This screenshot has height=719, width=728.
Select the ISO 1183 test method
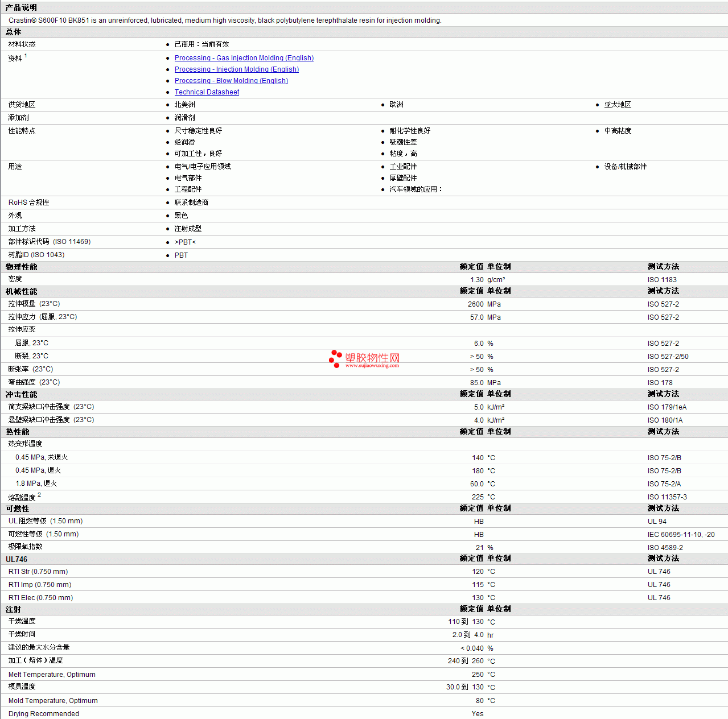click(x=662, y=280)
